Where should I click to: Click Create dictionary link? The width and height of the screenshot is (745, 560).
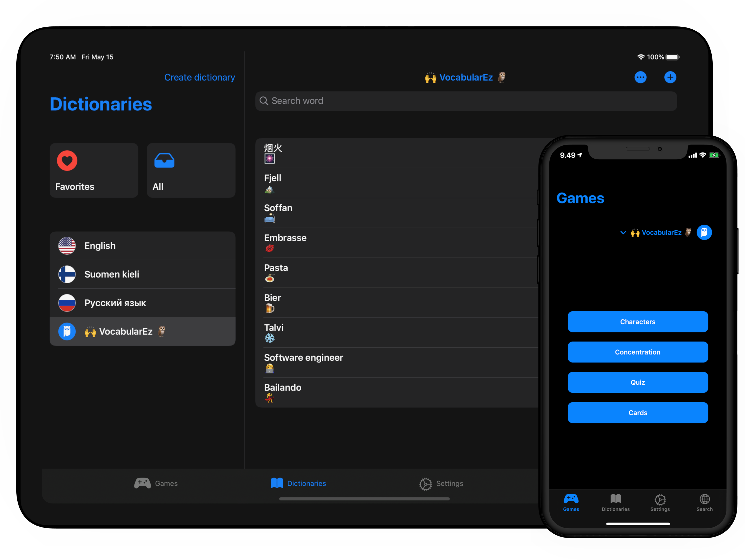point(199,77)
